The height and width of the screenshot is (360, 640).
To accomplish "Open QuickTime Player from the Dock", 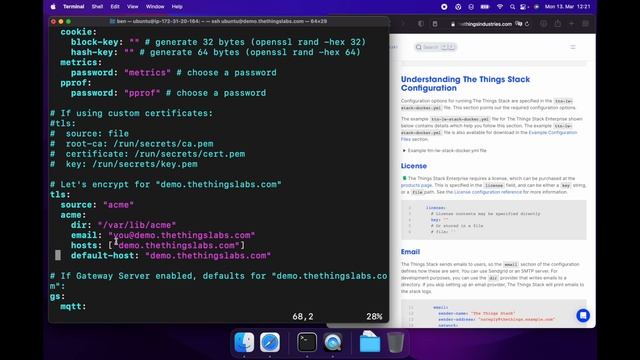I will click(x=333, y=342).
